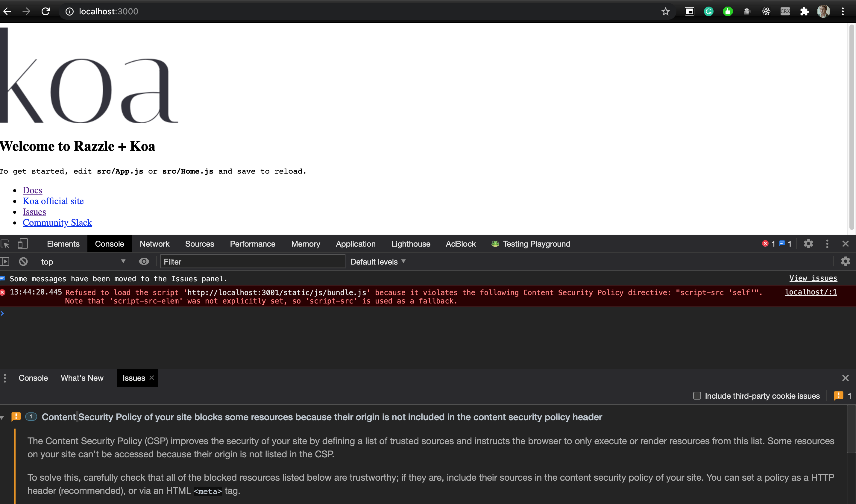The image size is (856, 504).
Task: Open the JavaScript context top dropdown
Action: [x=83, y=262]
